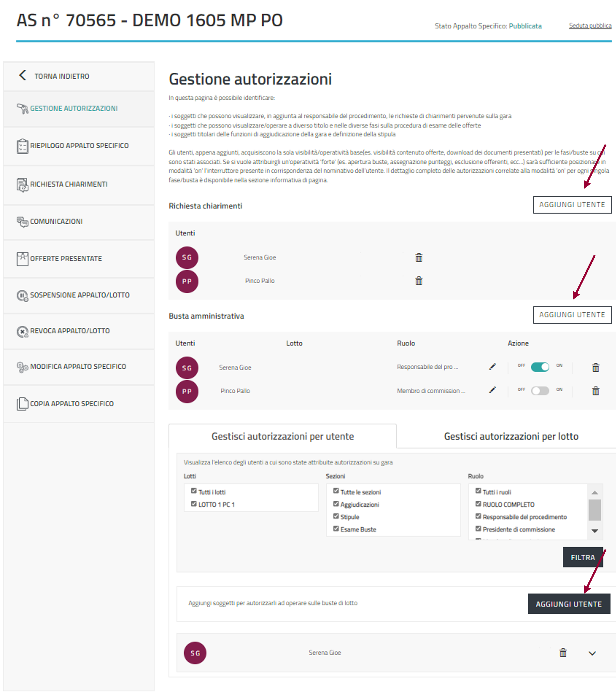Open Gestione Autorizzazioni keys icon in sidebar
Screen dimensions: 616x700
click(x=22, y=108)
